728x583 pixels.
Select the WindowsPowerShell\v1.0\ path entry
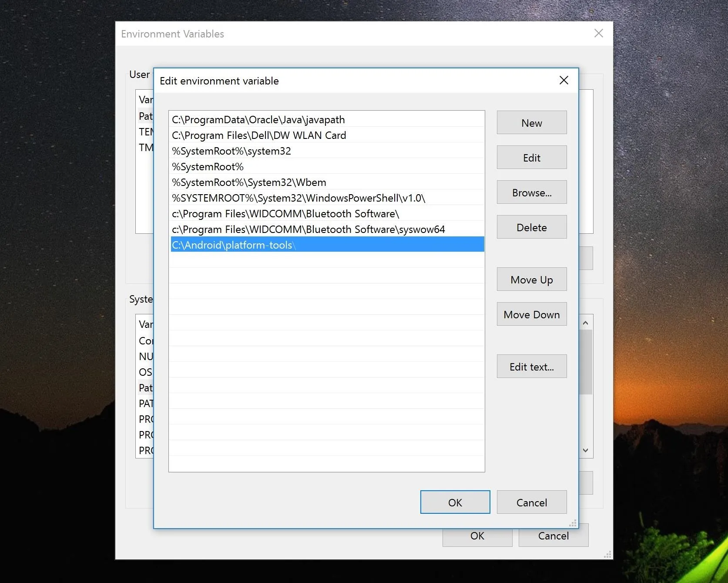click(327, 198)
